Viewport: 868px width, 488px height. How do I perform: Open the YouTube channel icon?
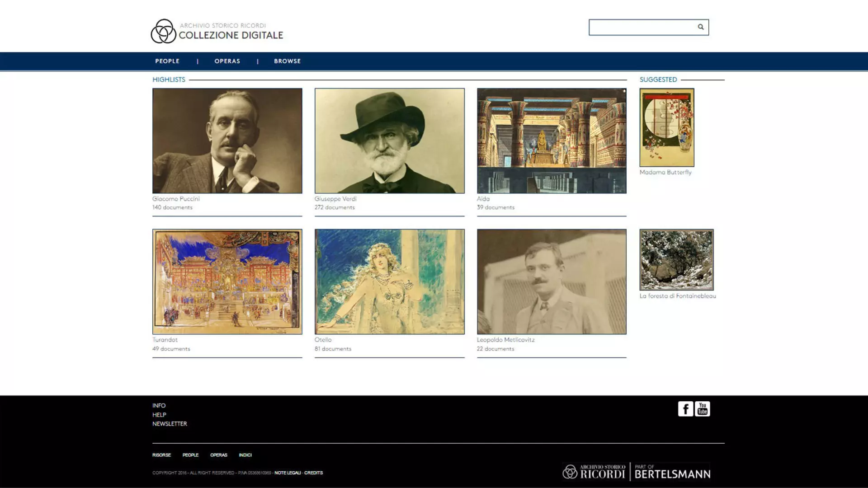[702, 409]
